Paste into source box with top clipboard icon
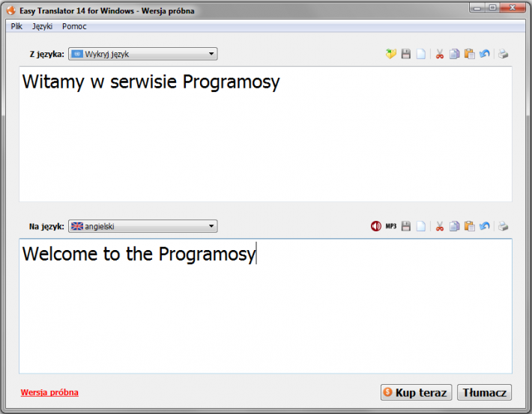532x414 pixels. tap(469, 54)
